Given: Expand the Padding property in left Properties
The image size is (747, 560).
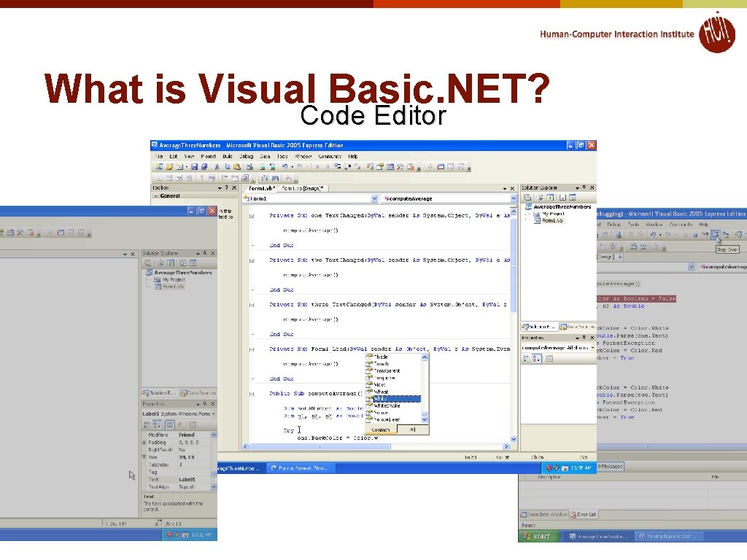Looking at the screenshot, I should click(144, 443).
